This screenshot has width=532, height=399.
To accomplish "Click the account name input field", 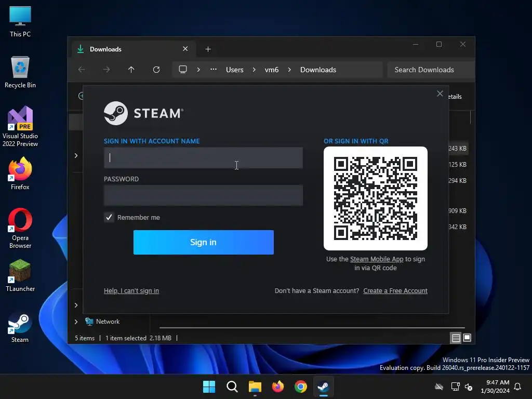I will [x=203, y=157].
